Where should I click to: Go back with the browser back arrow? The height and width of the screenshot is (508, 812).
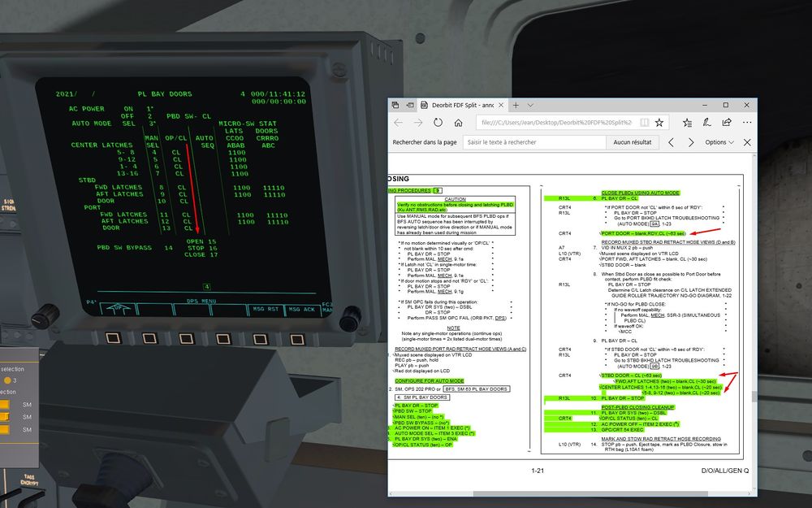coord(398,123)
